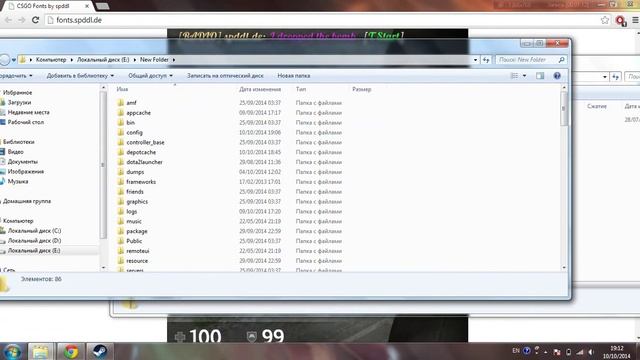
Task: Open Музыка library
Action: click(18, 181)
